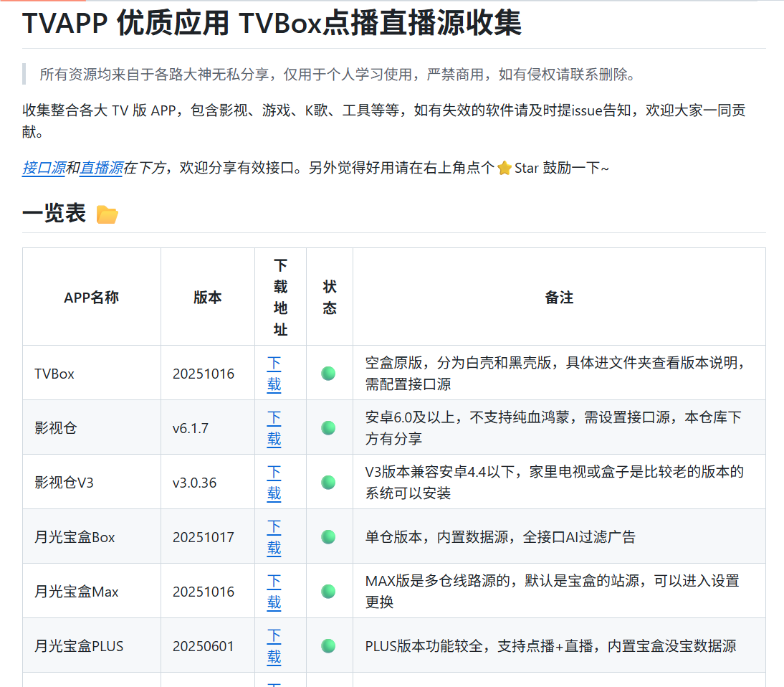Viewport: 784px width, 687px height.
Task: Download 影视仓 via its 下载 link
Action: click(x=274, y=427)
